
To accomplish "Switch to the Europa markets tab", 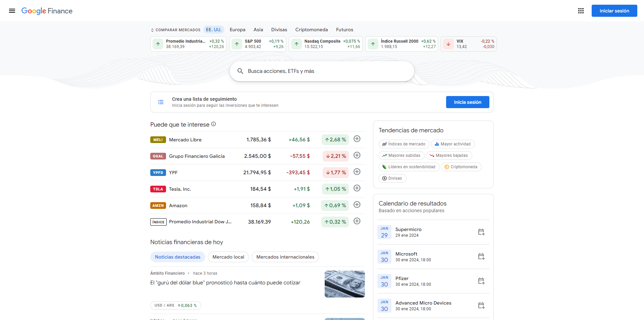I will coord(237,30).
